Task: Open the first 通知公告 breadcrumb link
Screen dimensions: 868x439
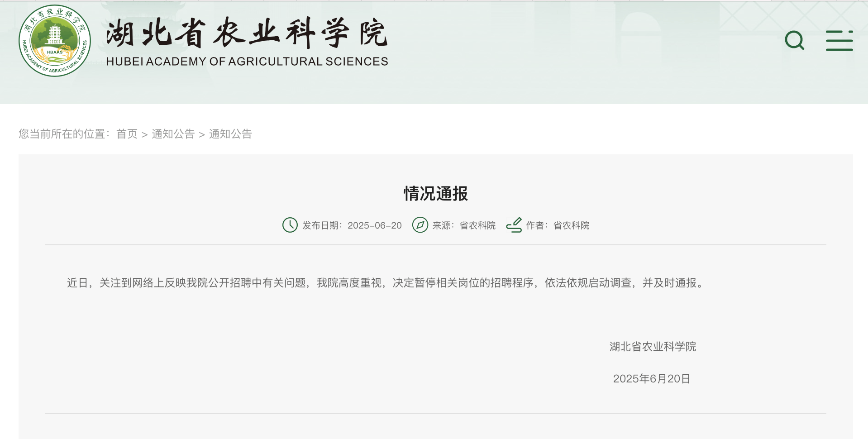Action: (x=173, y=134)
